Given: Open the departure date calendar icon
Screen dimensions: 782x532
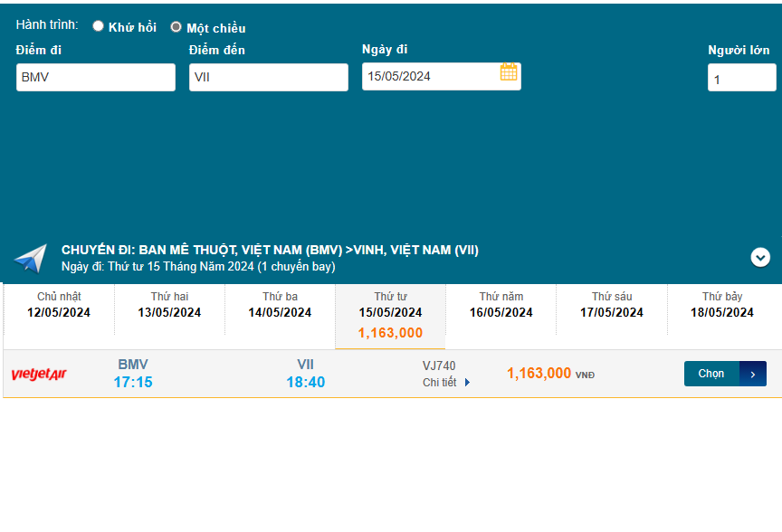Looking at the screenshot, I should tap(509, 72).
